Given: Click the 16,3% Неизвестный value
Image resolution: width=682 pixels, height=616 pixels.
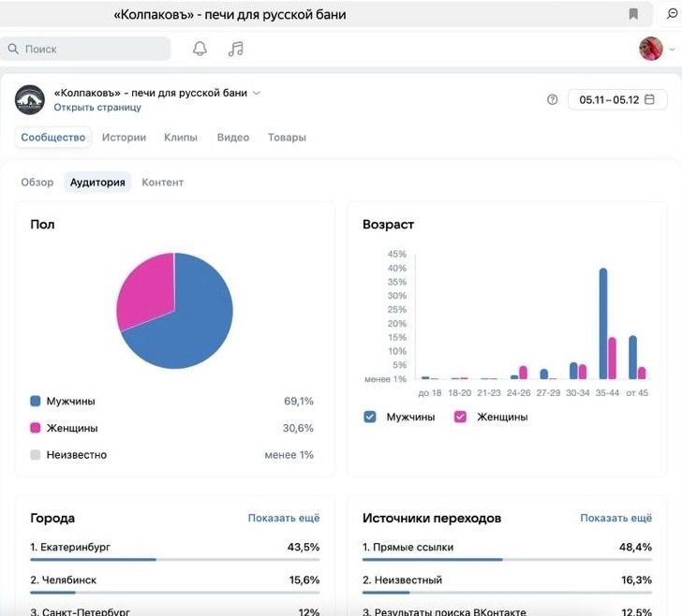Looking at the screenshot, I should (x=636, y=579).
